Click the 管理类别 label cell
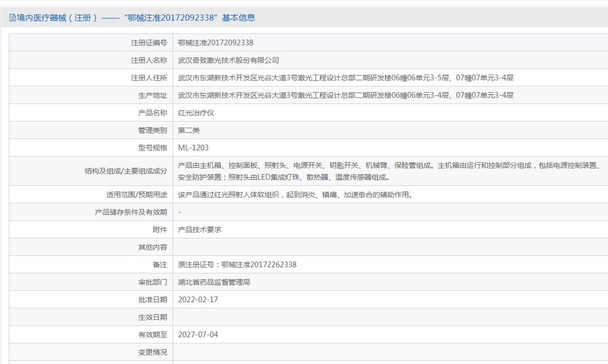This screenshot has height=364, width=608. point(91,130)
